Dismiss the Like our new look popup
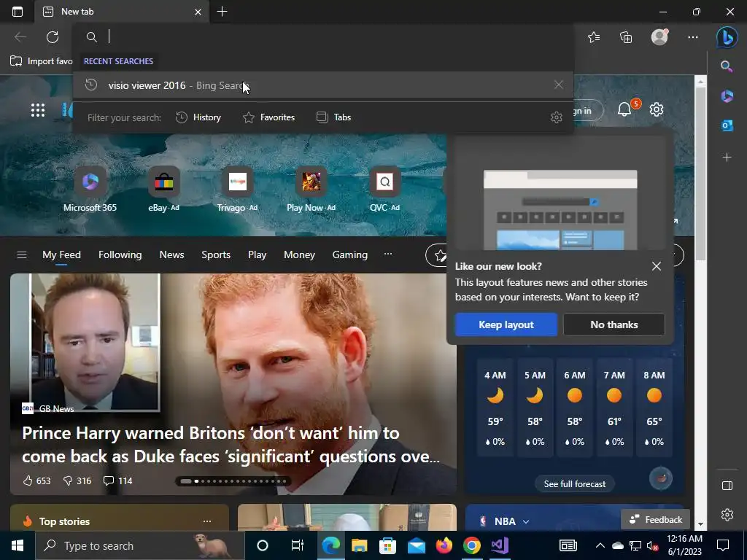 (656, 266)
